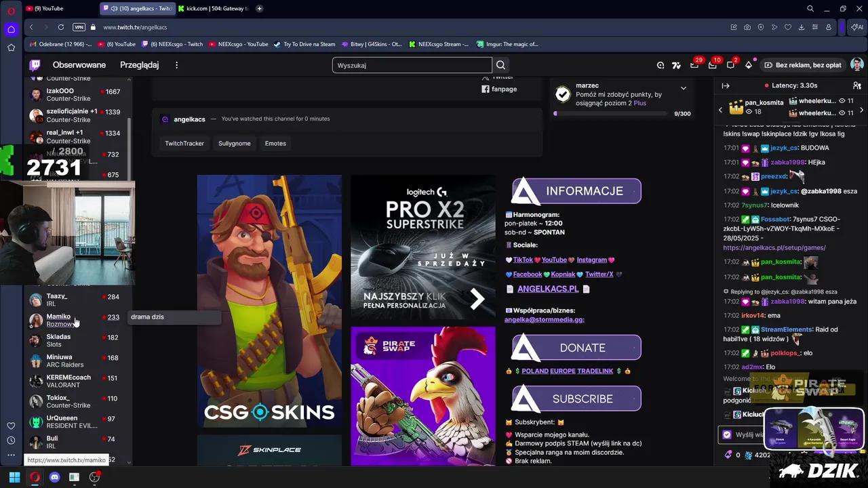Click the marzec points progress bar

(610, 113)
